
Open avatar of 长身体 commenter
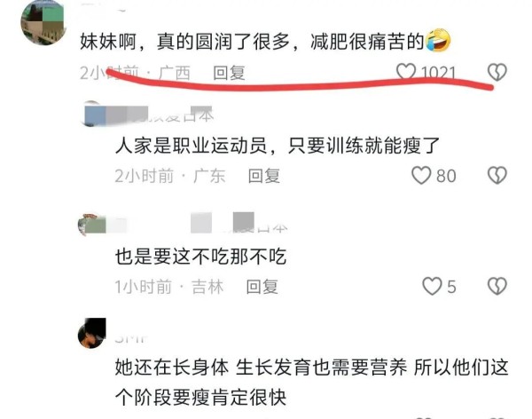click(92, 334)
